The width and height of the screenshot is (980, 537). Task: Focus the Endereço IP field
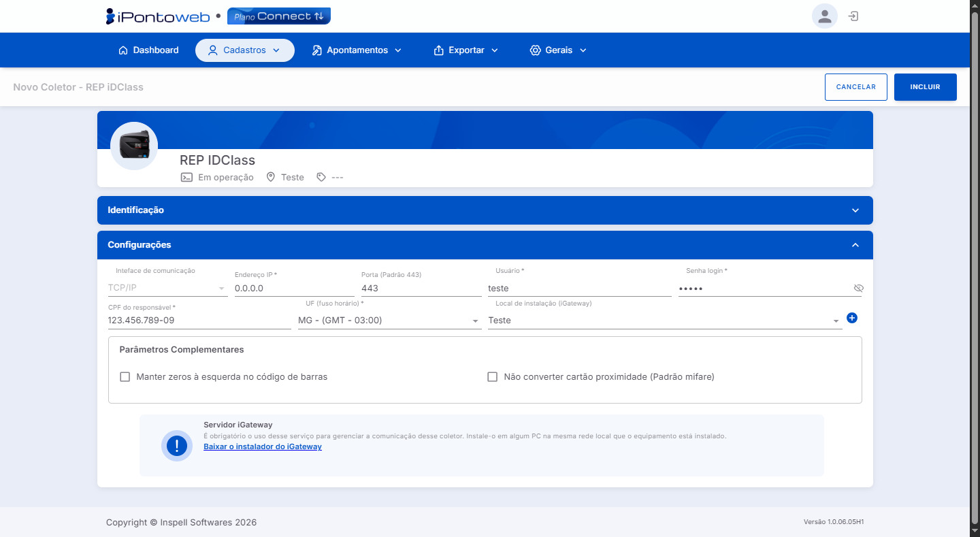point(294,288)
